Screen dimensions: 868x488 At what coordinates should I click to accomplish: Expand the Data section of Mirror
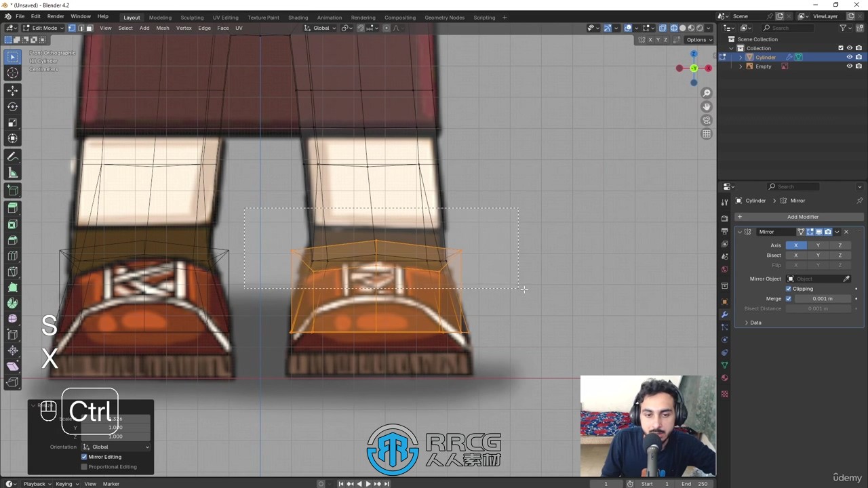[x=753, y=323]
